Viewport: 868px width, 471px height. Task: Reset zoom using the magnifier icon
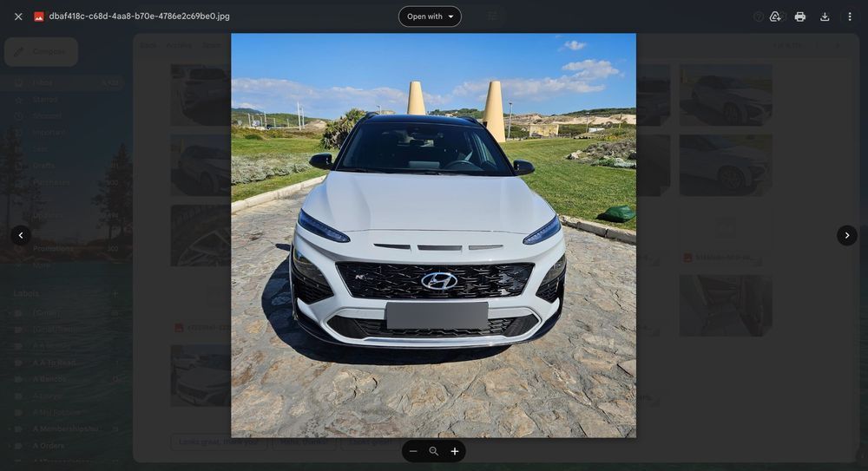[x=434, y=452]
